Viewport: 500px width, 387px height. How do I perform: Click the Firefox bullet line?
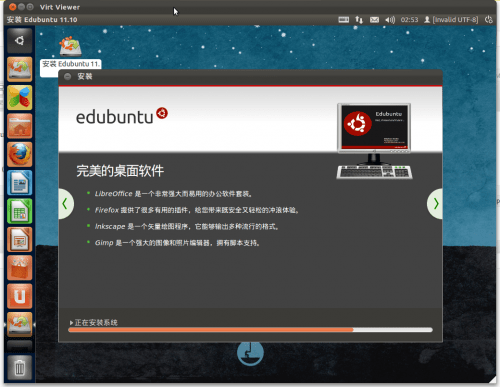(x=197, y=210)
